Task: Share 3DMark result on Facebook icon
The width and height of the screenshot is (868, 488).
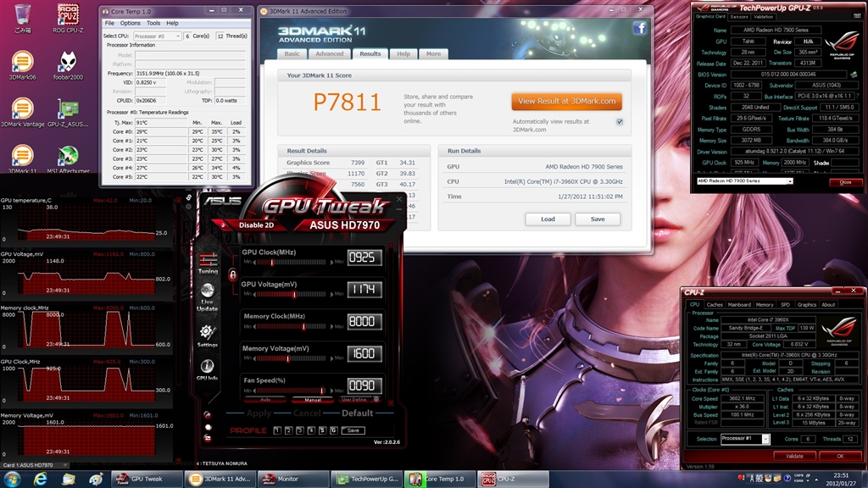Action: coord(639,28)
